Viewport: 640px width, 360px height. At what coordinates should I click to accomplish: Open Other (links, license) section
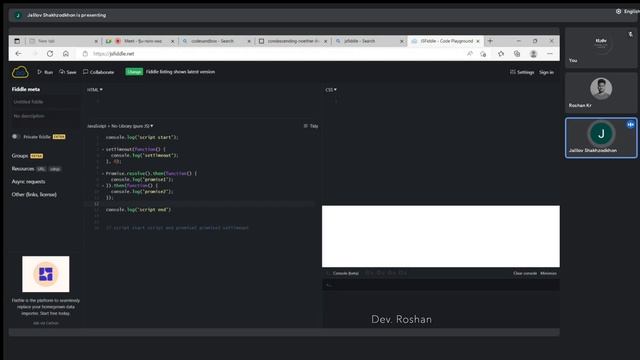pos(34,195)
